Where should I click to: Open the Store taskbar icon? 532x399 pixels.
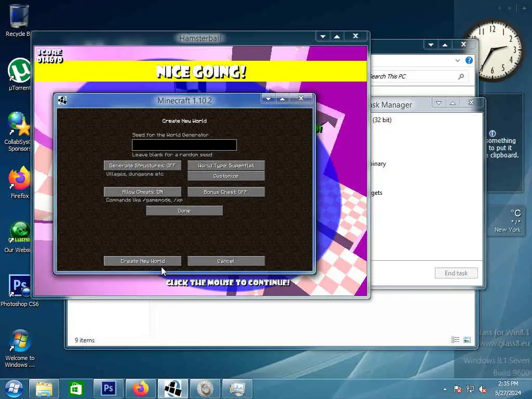pos(76,389)
